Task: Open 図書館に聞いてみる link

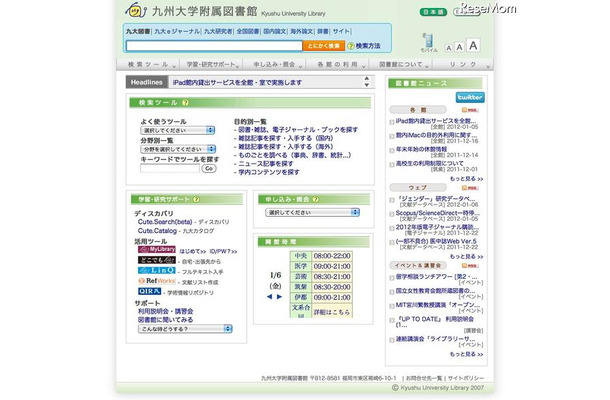Action: (x=165, y=320)
